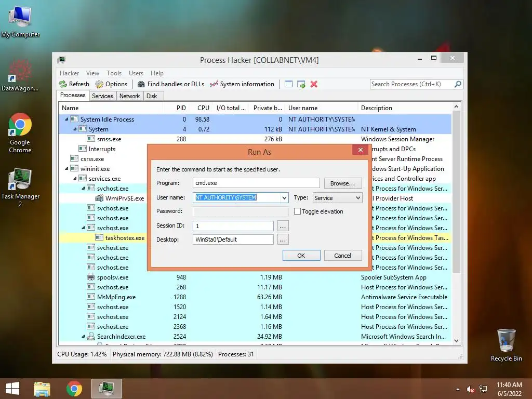Image resolution: width=532 pixels, height=399 pixels.
Task: Click the Desktop input field
Action: (x=233, y=240)
